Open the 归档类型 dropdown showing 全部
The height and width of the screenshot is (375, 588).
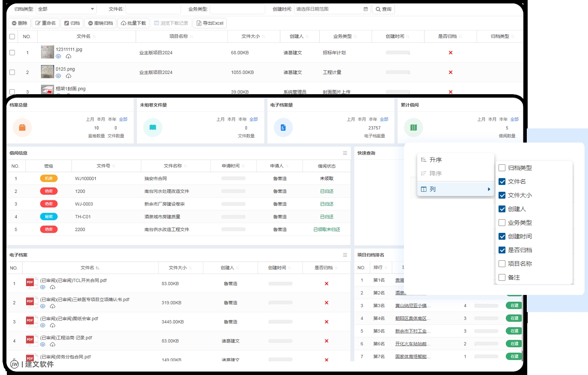click(66, 9)
